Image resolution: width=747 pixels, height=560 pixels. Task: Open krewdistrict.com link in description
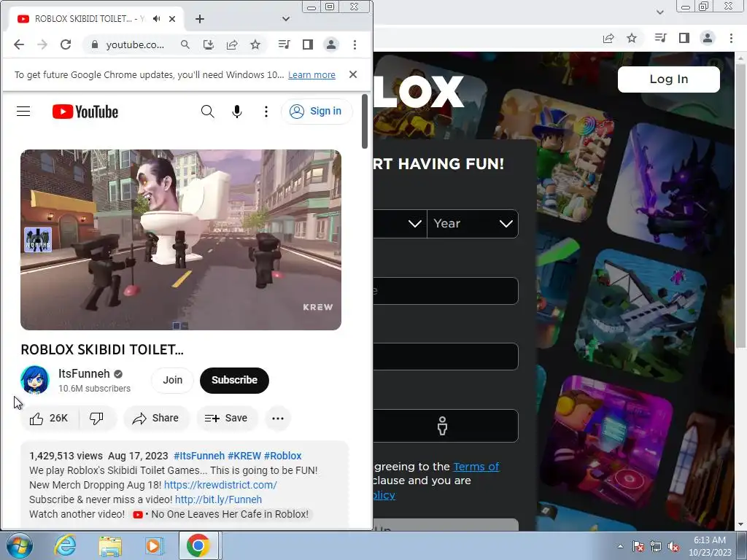pos(220,485)
